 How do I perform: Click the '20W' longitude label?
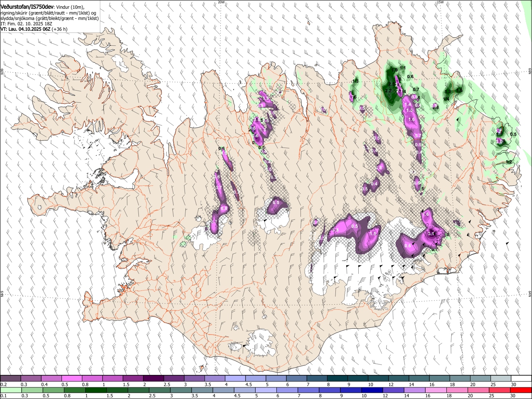222,2
